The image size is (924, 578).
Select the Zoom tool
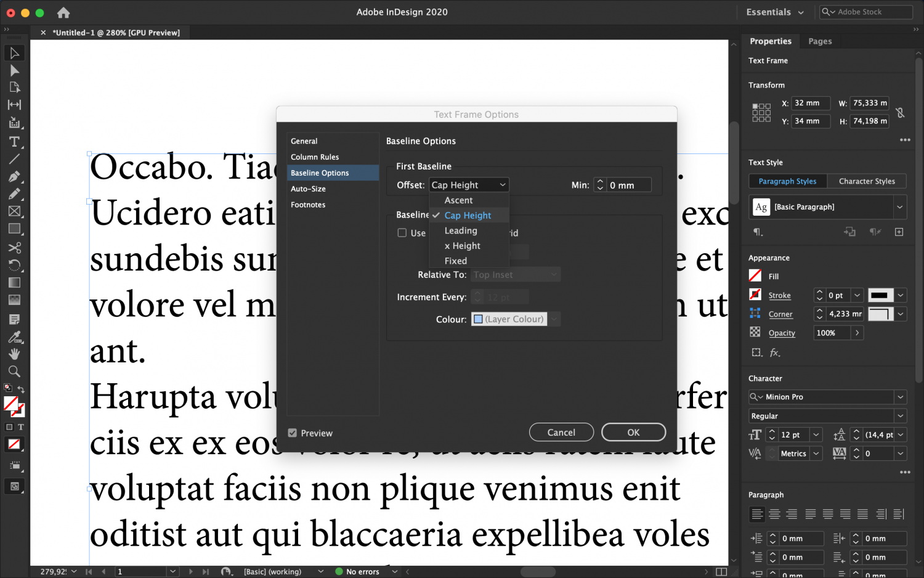click(x=14, y=371)
